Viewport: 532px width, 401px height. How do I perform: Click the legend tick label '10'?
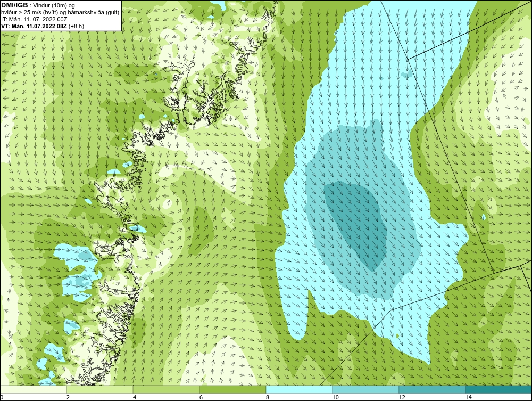(x=335, y=397)
